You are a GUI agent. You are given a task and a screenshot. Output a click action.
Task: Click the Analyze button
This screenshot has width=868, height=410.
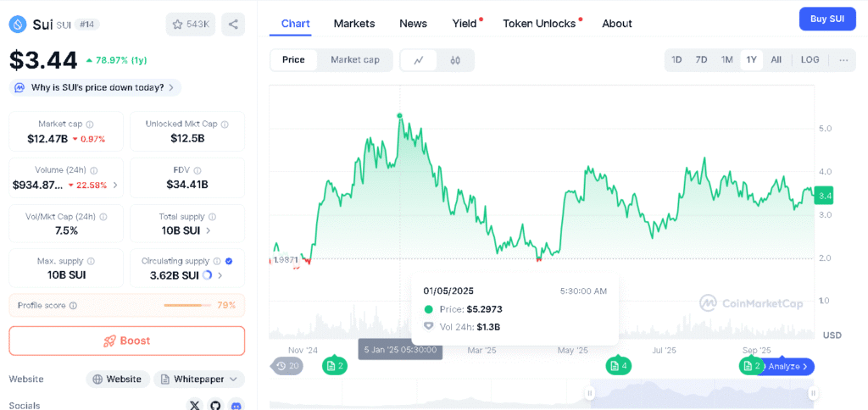click(787, 366)
